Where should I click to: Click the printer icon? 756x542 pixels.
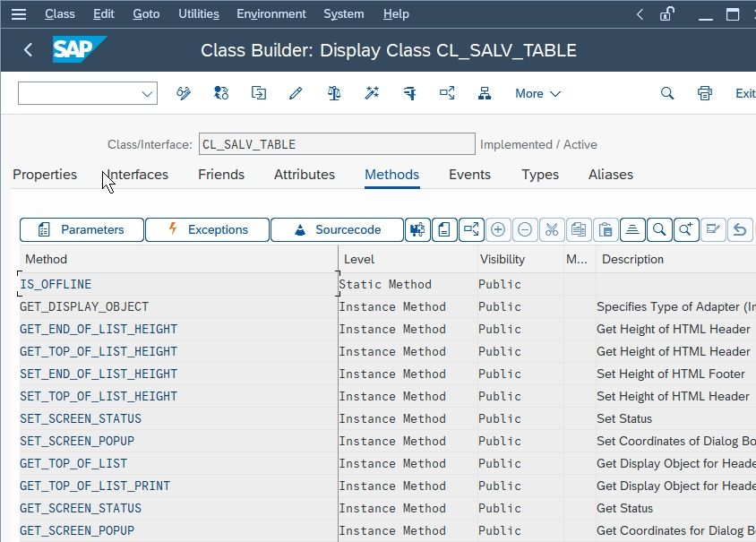point(705,93)
